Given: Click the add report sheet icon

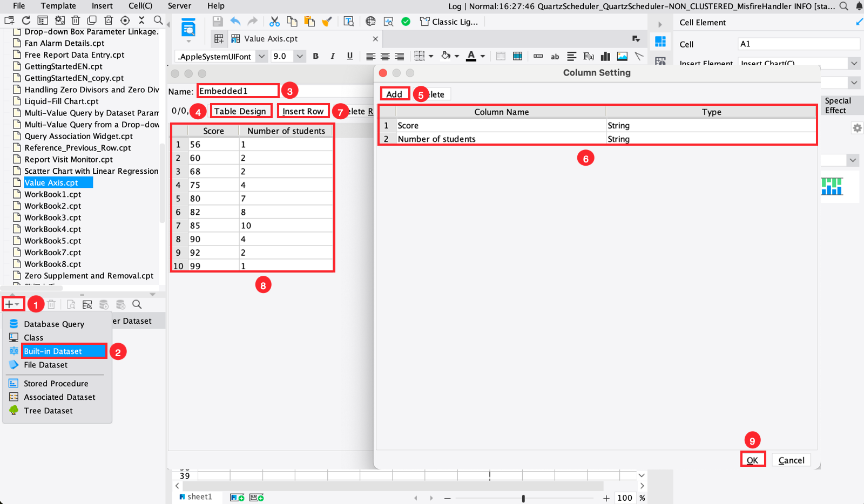Looking at the screenshot, I should click(x=238, y=498).
